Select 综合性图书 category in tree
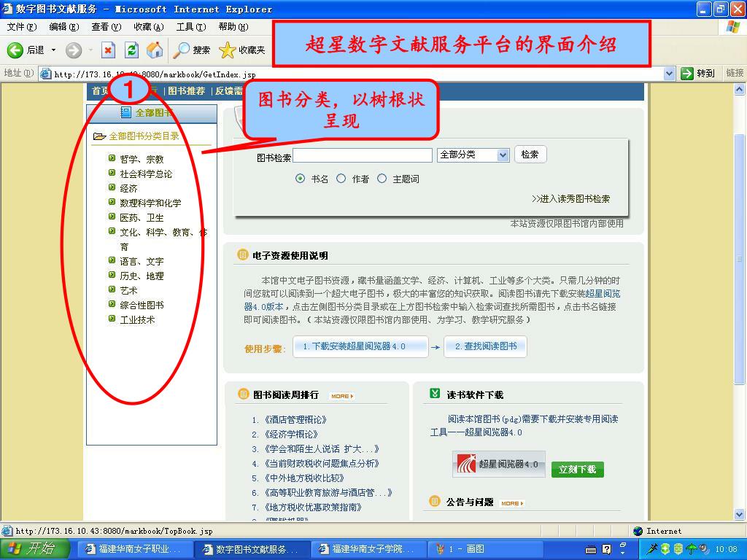The image size is (747, 560). tap(142, 306)
